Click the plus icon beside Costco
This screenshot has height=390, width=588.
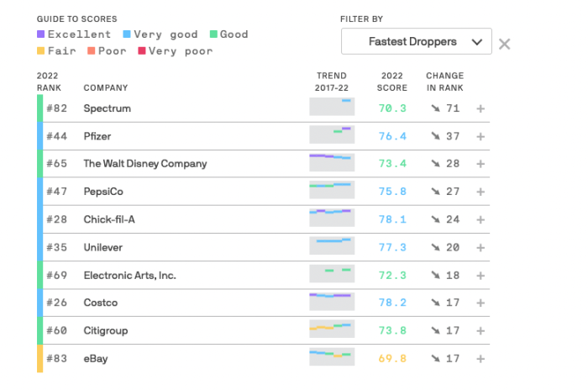click(x=480, y=303)
